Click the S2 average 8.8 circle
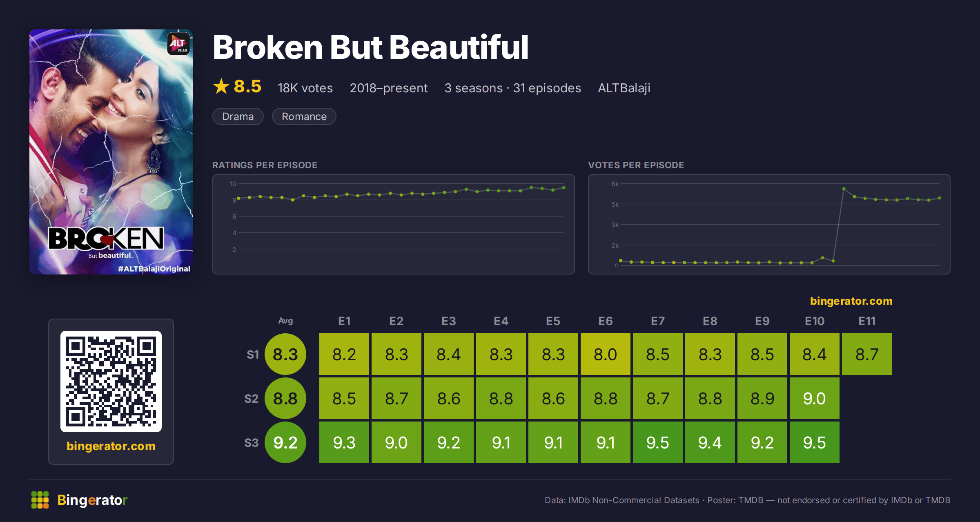Image resolution: width=980 pixels, height=522 pixels. 285,398
